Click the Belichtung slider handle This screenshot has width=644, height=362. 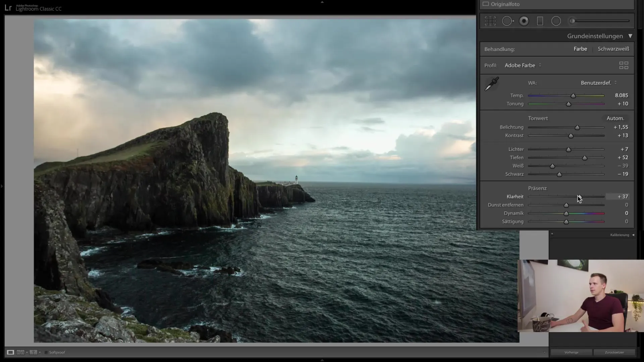[577, 128]
